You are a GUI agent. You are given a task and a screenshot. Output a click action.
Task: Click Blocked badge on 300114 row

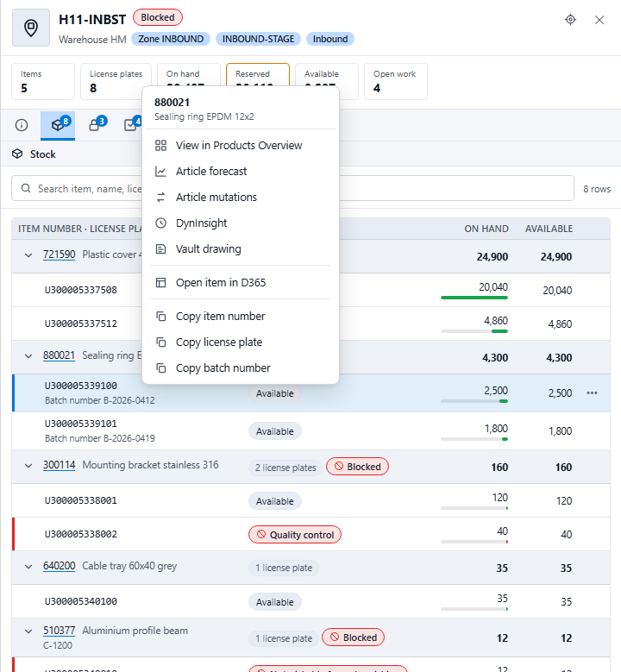click(357, 467)
